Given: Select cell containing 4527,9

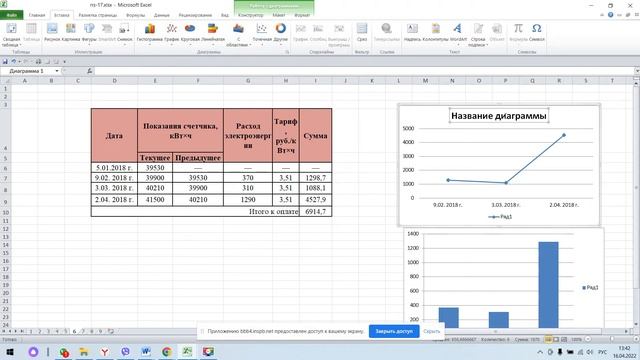Looking at the screenshot, I should tap(316, 200).
